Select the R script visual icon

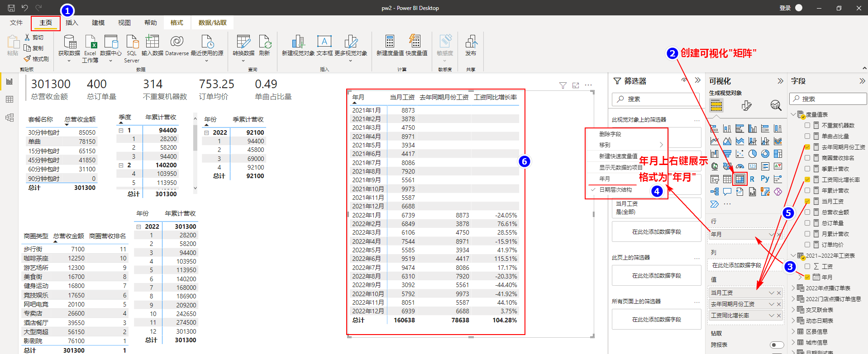pos(752,179)
